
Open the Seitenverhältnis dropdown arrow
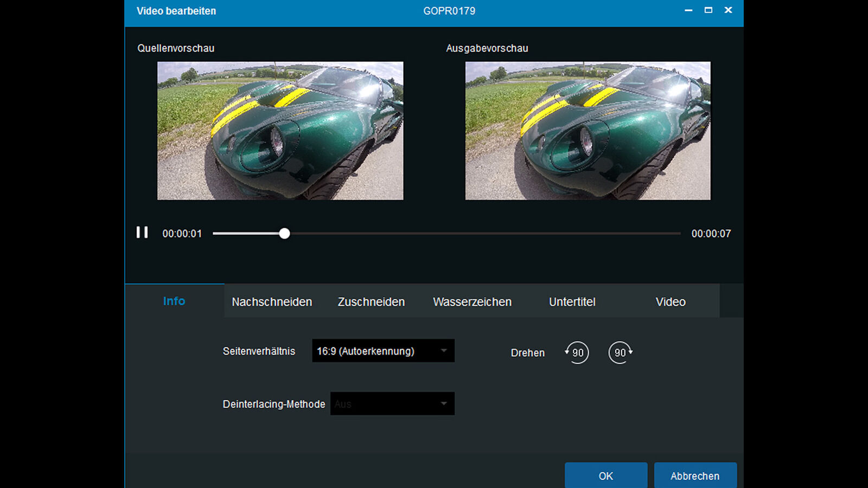pos(444,351)
